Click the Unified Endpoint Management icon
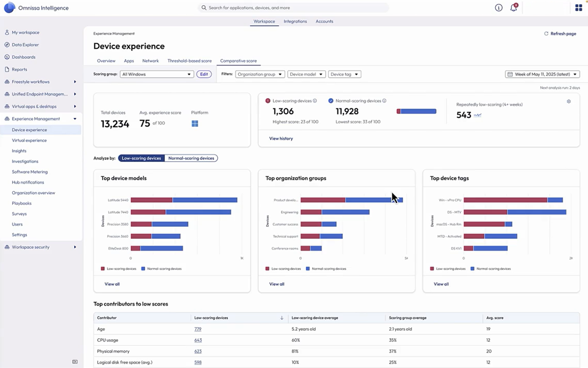This screenshot has width=588, height=368. (x=7, y=94)
